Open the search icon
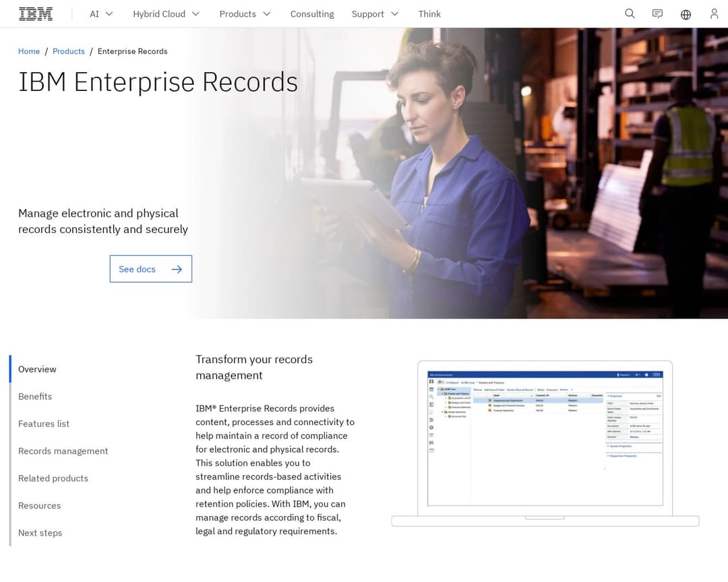This screenshot has width=728, height=582. [630, 13]
